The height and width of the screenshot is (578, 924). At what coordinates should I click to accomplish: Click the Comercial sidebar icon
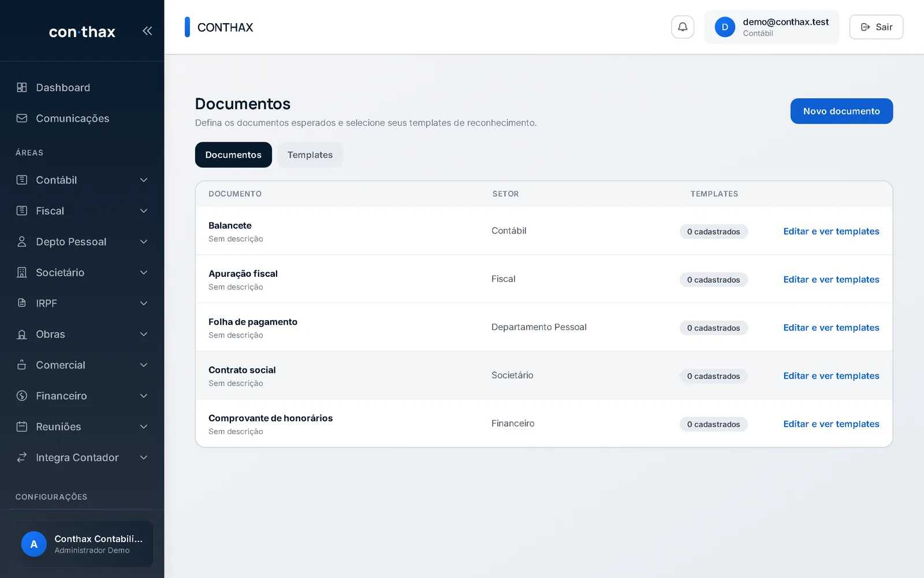click(x=22, y=365)
